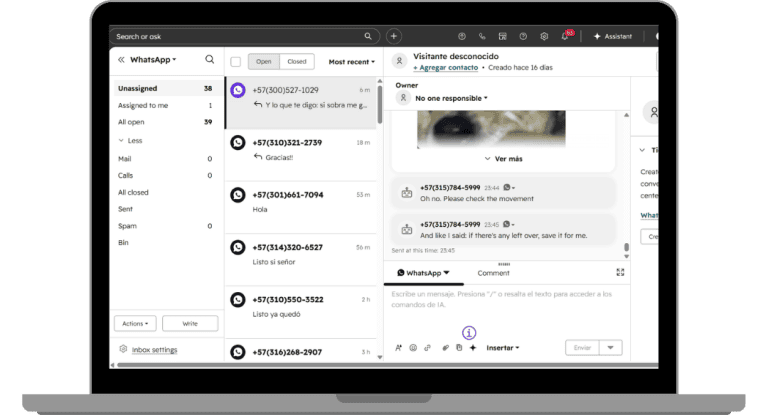Open the help question mark icon

pyautogui.click(x=523, y=36)
